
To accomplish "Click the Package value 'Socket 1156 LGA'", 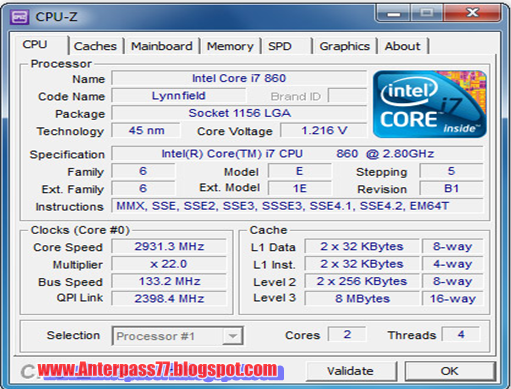I will 239,113.
